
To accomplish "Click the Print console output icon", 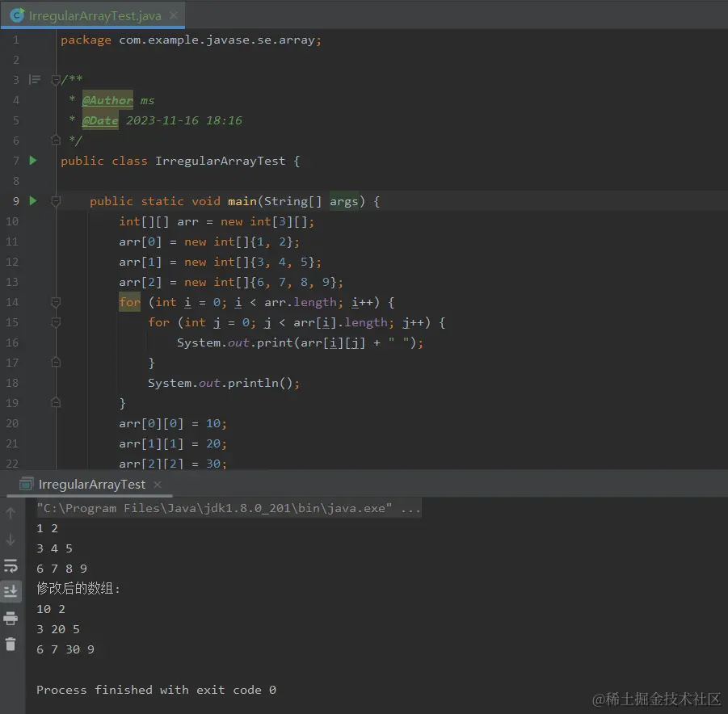I will tap(11, 619).
